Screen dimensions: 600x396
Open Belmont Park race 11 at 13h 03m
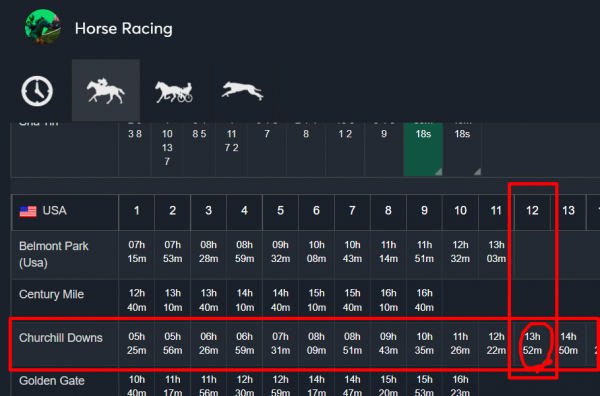(x=496, y=252)
